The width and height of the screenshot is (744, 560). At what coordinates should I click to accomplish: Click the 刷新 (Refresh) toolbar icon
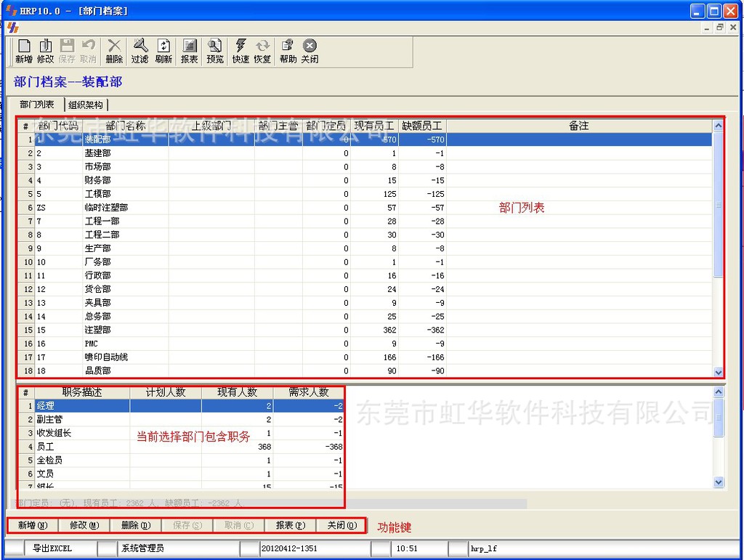click(163, 51)
